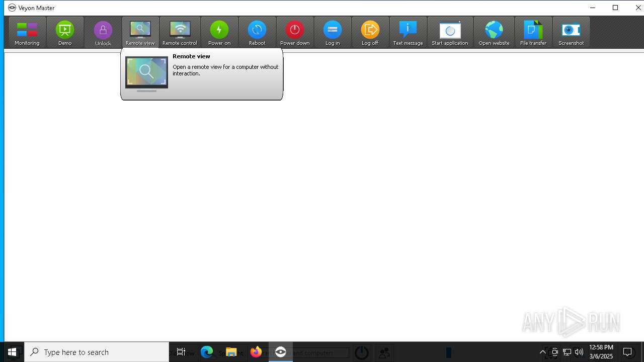Send a Text message
Image resolution: width=644 pixels, height=362 pixels.
(x=408, y=33)
